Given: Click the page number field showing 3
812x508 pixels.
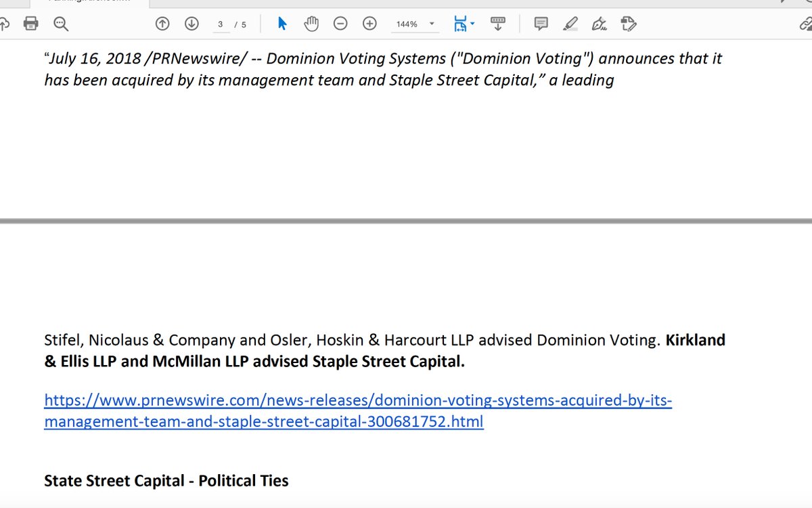Looking at the screenshot, I should (221, 24).
